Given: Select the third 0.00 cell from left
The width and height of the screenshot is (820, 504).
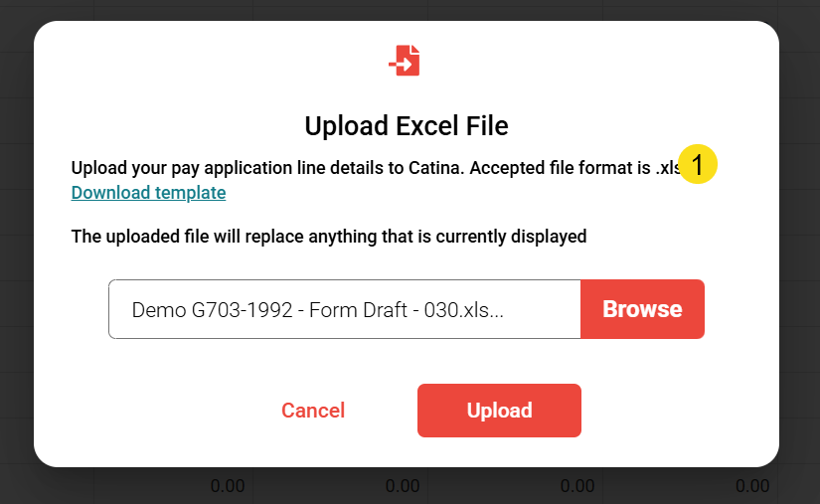Looking at the screenshot, I should [x=577, y=486].
